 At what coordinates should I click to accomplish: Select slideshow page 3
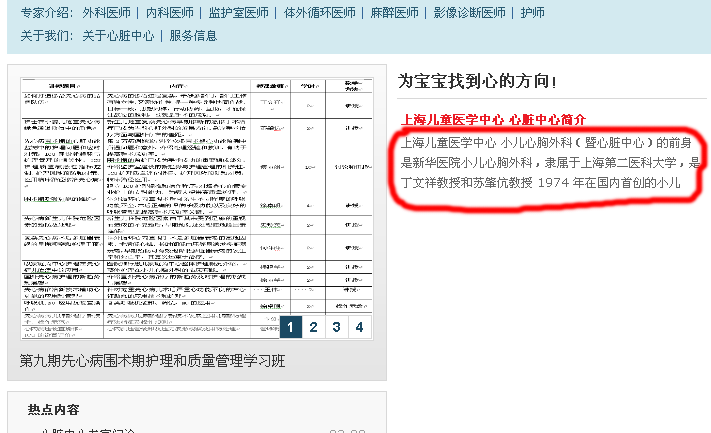click(x=336, y=327)
